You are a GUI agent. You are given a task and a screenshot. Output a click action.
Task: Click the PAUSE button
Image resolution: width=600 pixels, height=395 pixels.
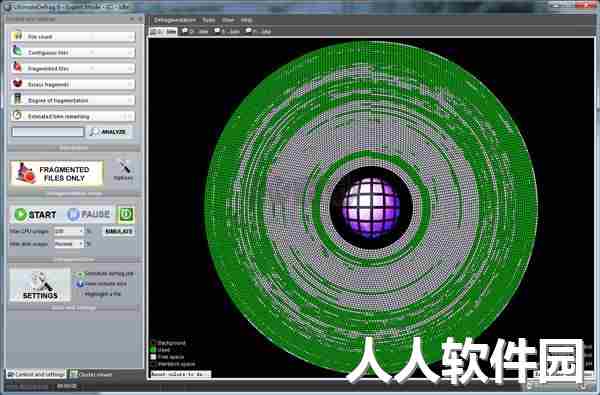tap(89, 214)
